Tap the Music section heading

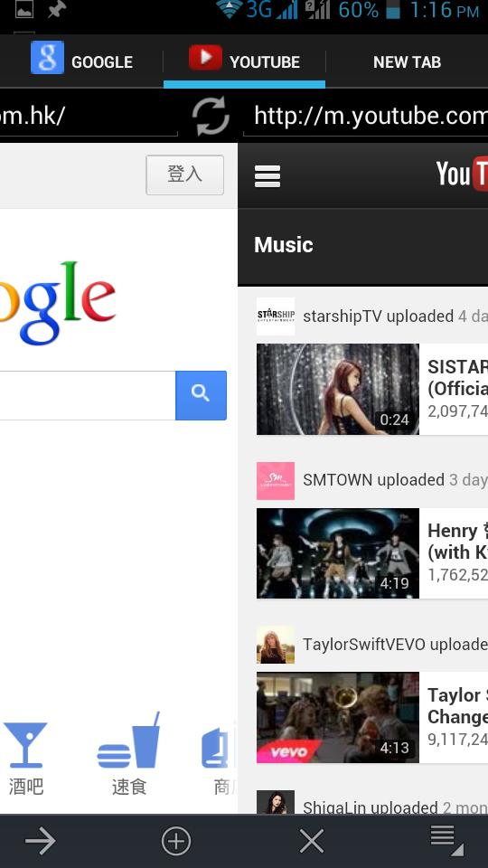[x=283, y=245]
